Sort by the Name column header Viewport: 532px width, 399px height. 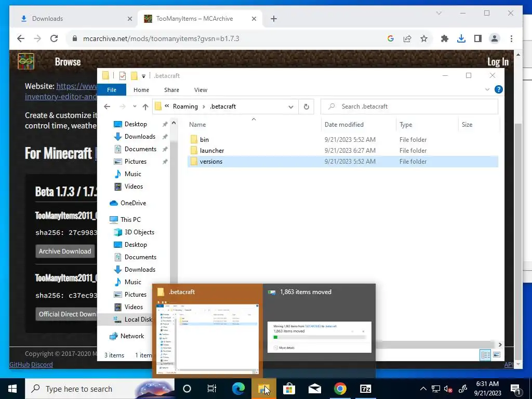click(197, 125)
